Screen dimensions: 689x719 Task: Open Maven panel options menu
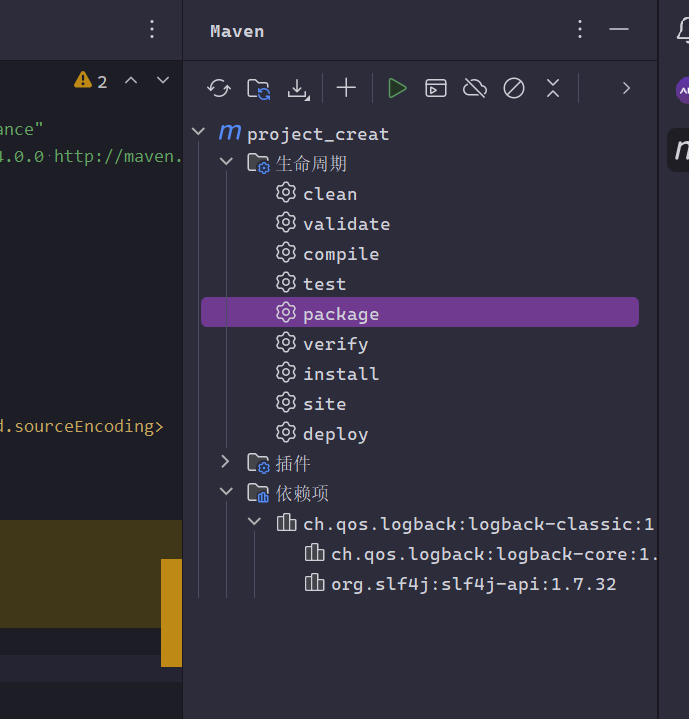(580, 29)
